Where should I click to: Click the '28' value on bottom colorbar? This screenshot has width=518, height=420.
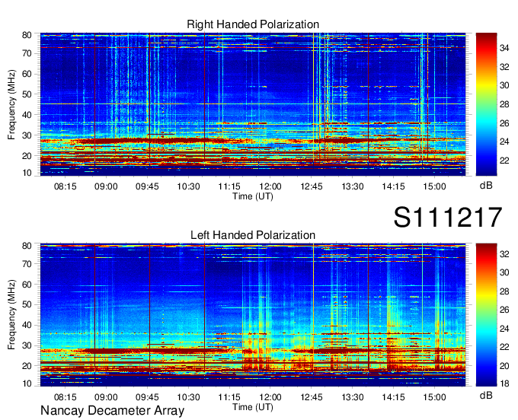pos(504,291)
